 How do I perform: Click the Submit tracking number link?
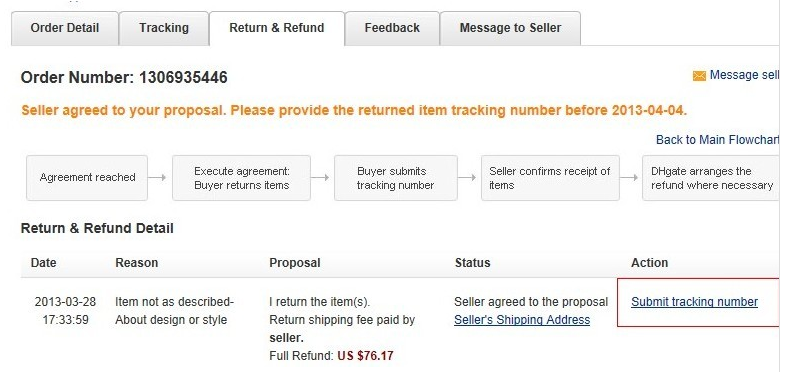tap(694, 302)
